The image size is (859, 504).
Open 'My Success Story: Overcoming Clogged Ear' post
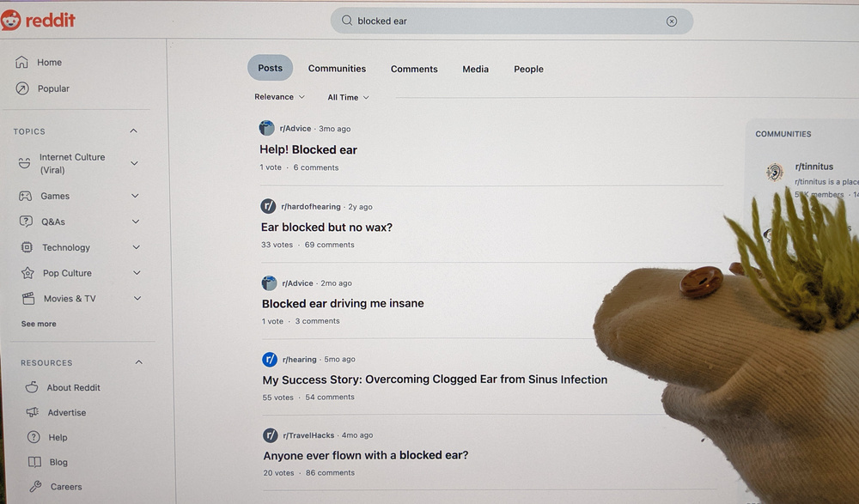point(435,380)
